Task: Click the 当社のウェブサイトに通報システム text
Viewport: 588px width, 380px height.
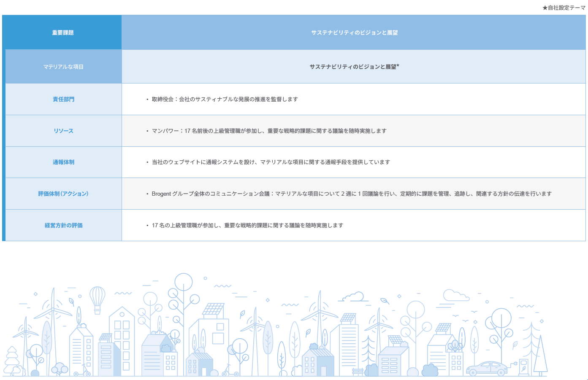Action: coord(271,162)
